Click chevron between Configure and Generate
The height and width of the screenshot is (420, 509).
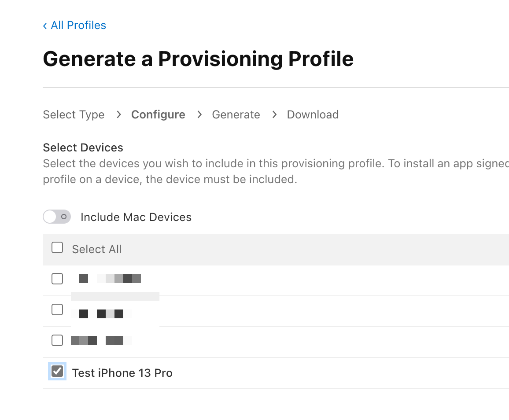click(x=199, y=115)
